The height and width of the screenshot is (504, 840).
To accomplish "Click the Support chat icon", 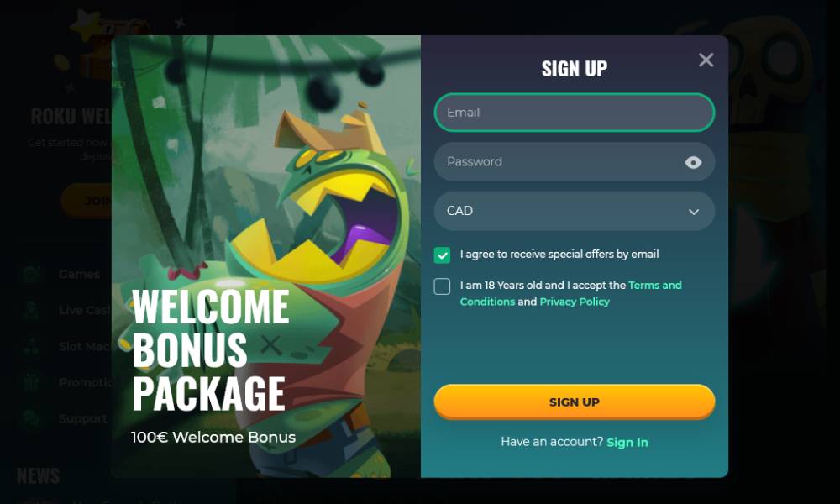I will 32,418.
